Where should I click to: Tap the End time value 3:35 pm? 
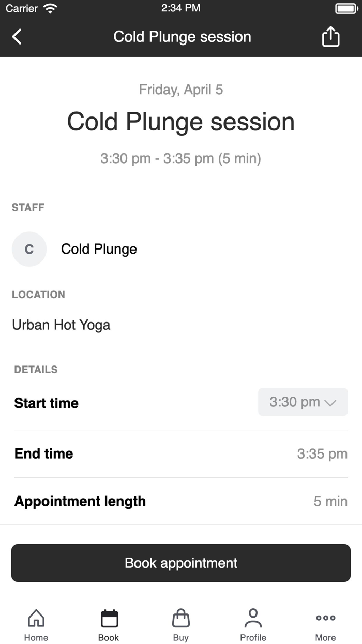coord(322,453)
